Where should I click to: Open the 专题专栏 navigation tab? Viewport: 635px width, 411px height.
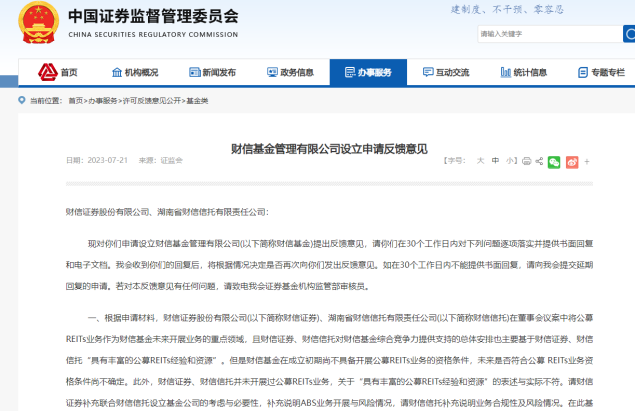pyautogui.click(x=601, y=72)
